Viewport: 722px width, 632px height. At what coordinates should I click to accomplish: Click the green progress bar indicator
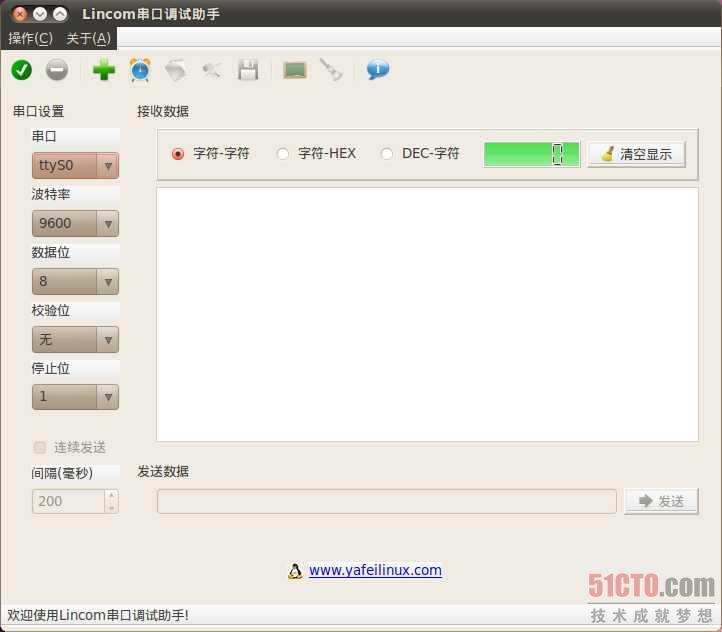[531, 154]
